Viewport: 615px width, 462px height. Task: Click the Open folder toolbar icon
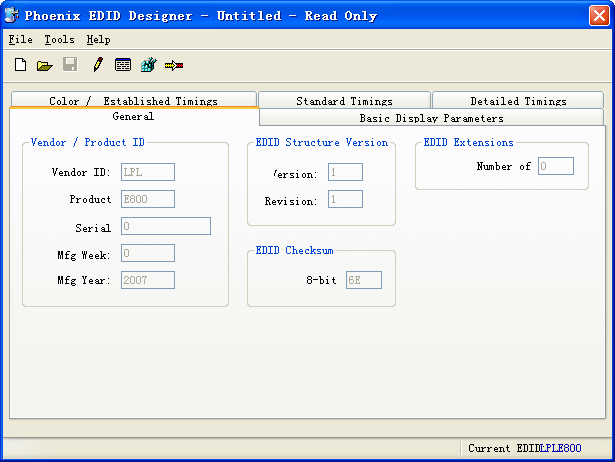tap(44, 65)
